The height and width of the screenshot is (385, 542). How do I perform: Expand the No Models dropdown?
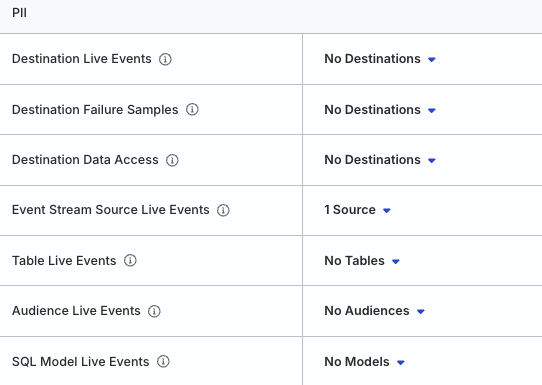click(364, 362)
